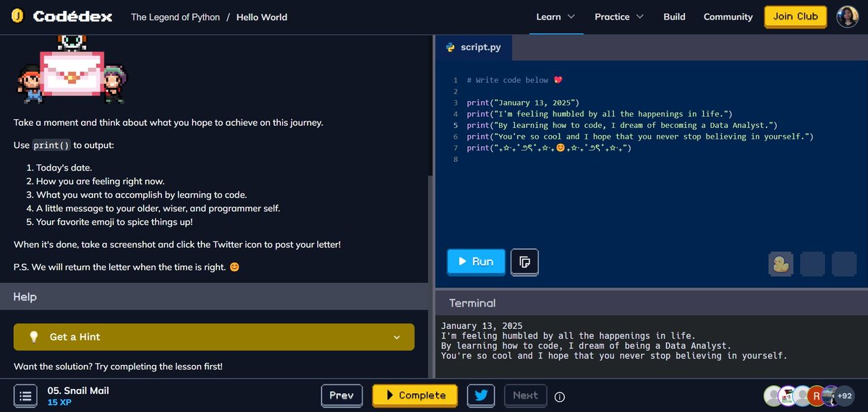Image resolution: width=868 pixels, height=412 pixels.
Task: Click '# Write code below' comment
Action: pos(514,80)
